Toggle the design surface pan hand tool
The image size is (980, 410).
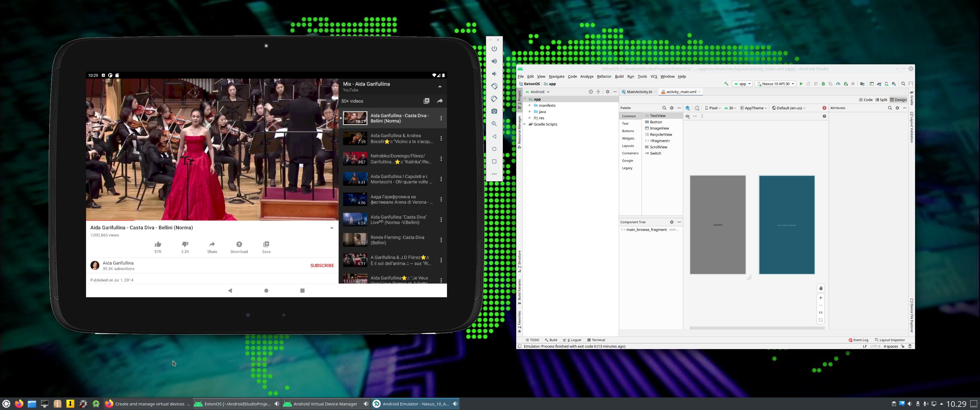click(820, 288)
